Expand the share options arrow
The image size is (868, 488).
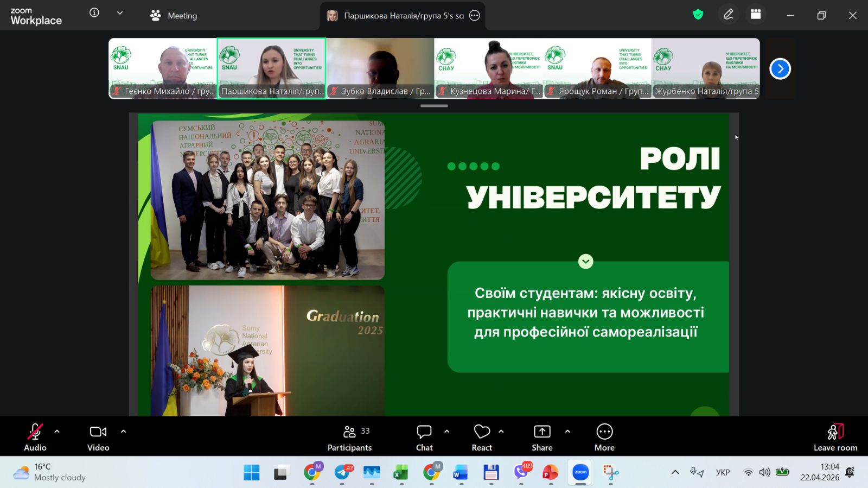click(567, 432)
